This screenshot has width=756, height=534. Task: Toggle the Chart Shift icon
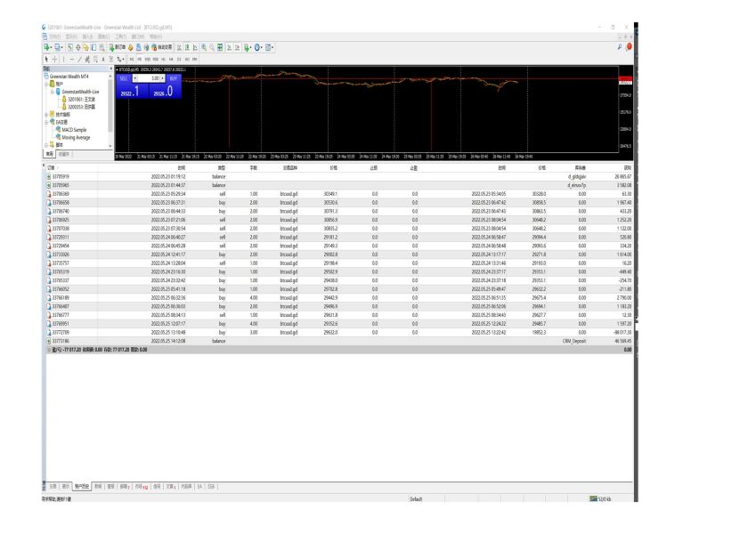pyautogui.click(x=237, y=47)
